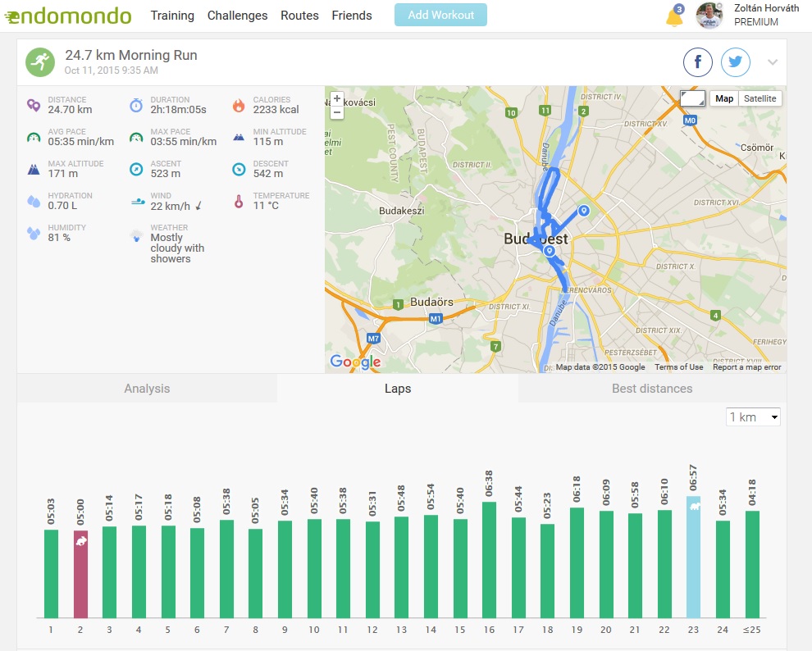The height and width of the screenshot is (651, 812).
Task: Select the last lap ≤25 bar
Action: (752, 564)
